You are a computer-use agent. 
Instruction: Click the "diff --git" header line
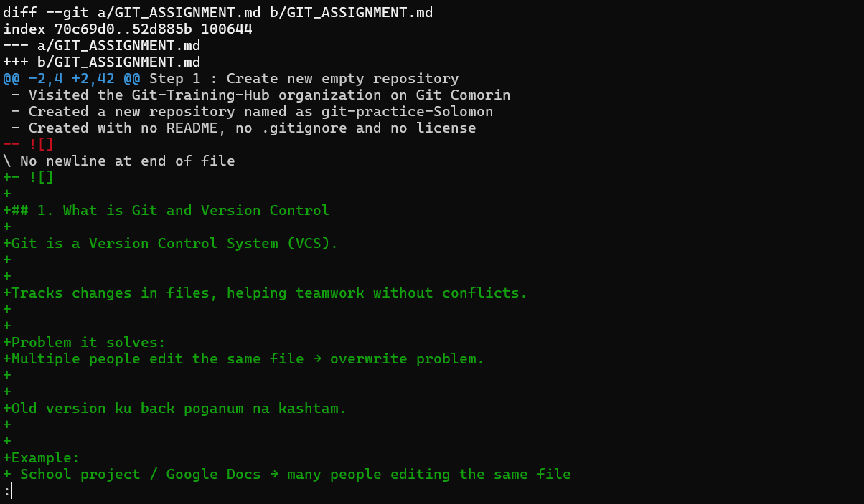point(217,12)
